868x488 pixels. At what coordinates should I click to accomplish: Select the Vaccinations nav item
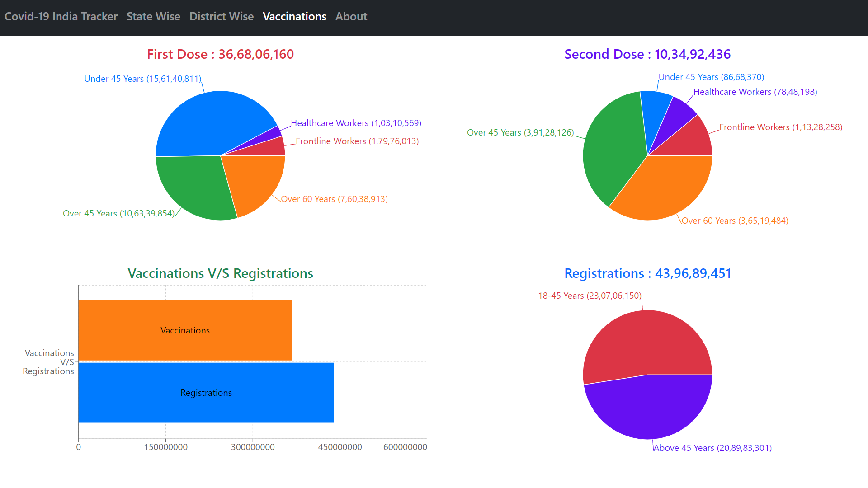coord(294,16)
